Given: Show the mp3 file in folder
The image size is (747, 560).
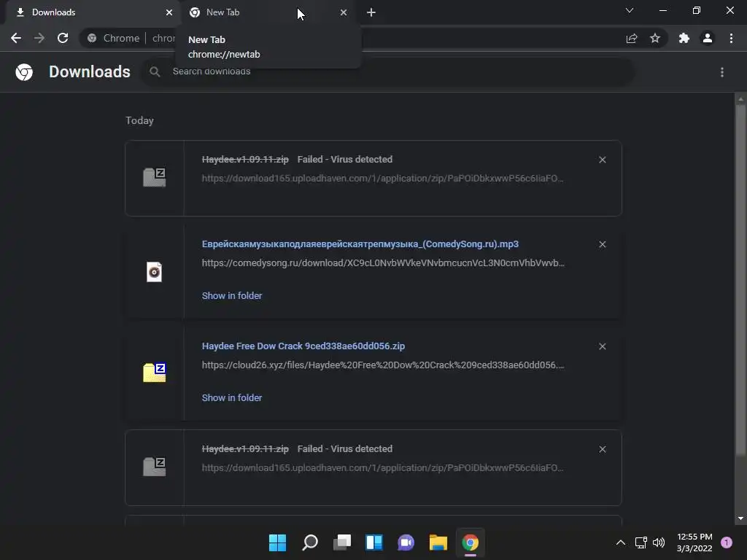Looking at the screenshot, I should (232, 296).
